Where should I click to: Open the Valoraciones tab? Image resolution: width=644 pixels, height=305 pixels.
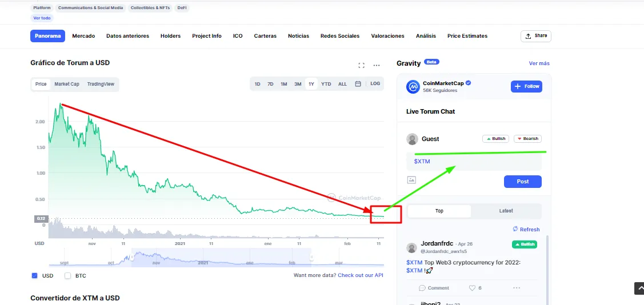click(387, 36)
